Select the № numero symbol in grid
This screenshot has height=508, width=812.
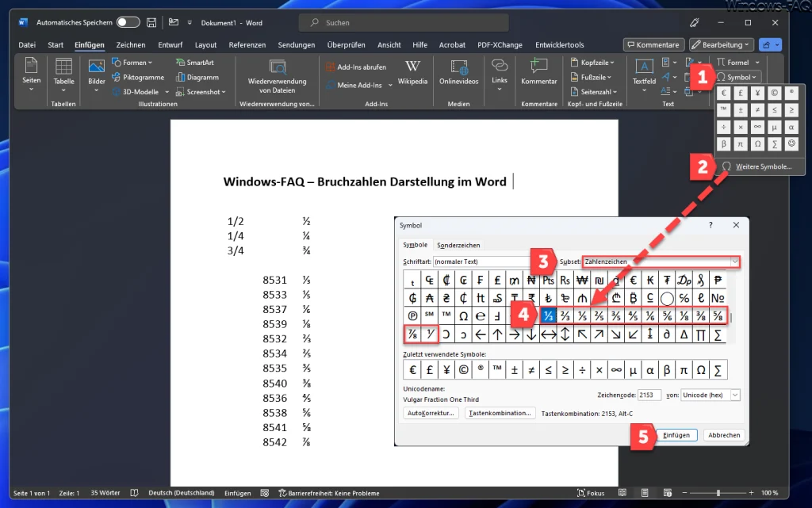pos(718,298)
